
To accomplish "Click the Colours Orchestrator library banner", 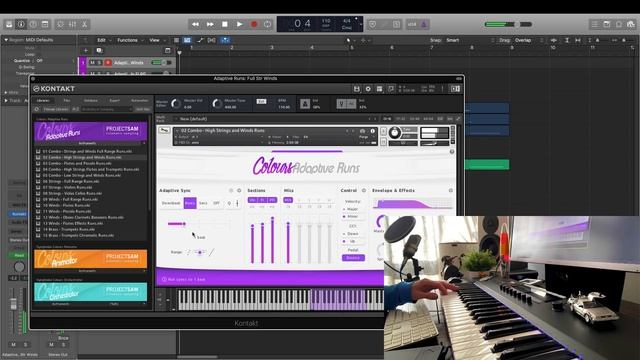I will (91, 291).
